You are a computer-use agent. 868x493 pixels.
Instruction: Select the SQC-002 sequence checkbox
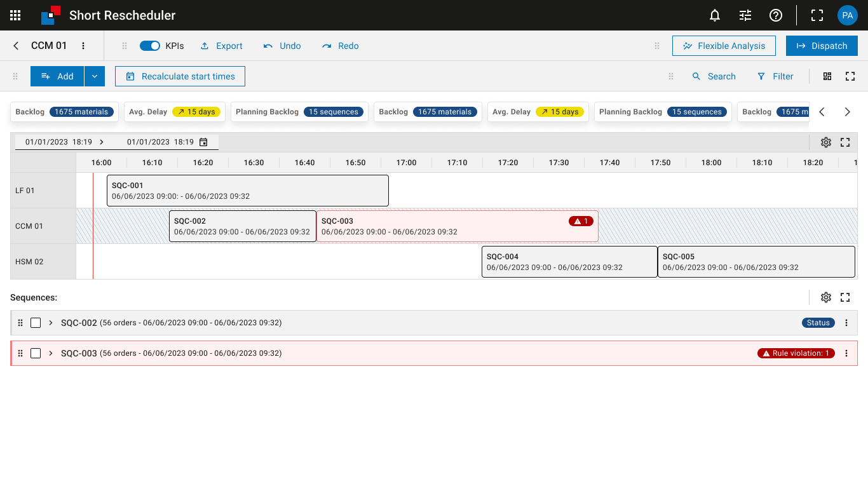36,323
